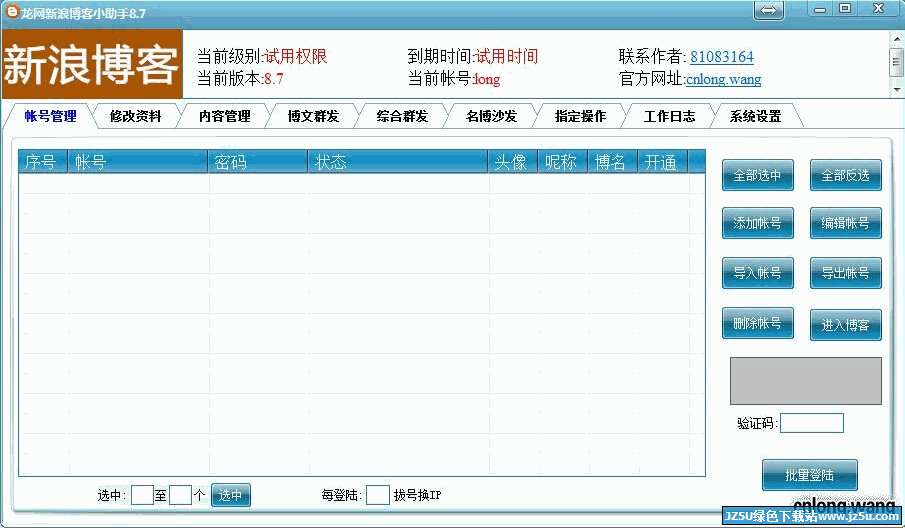Click the 编辑帐号 button

point(846,223)
